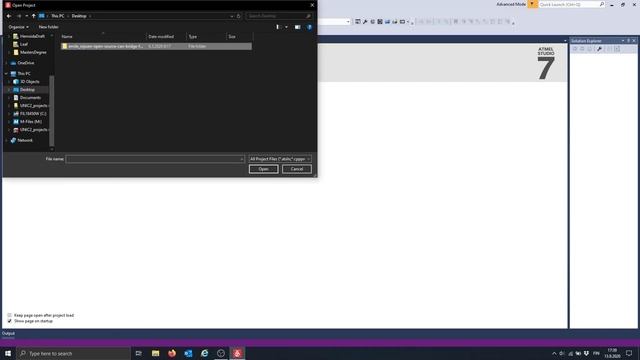Create a New folder

pos(48,27)
